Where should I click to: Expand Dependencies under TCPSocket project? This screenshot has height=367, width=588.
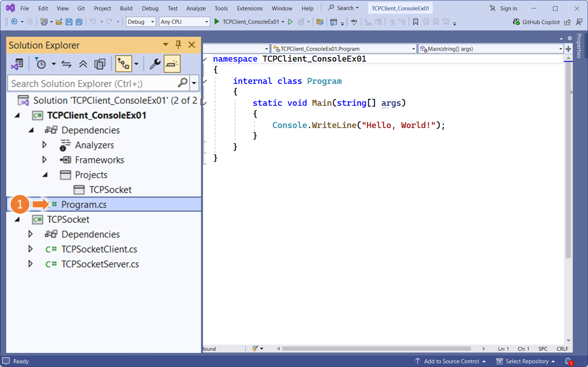tap(30, 234)
